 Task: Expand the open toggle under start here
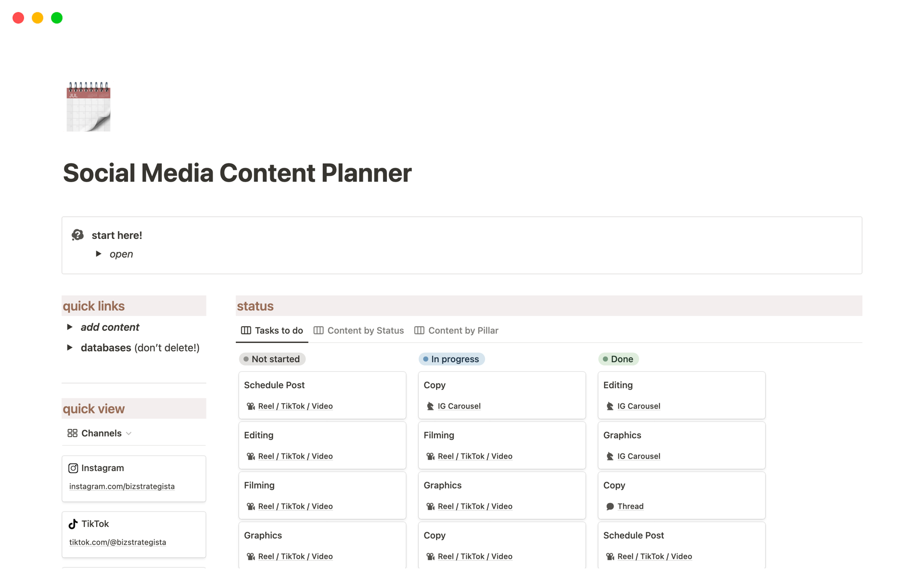tap(99, 254)
